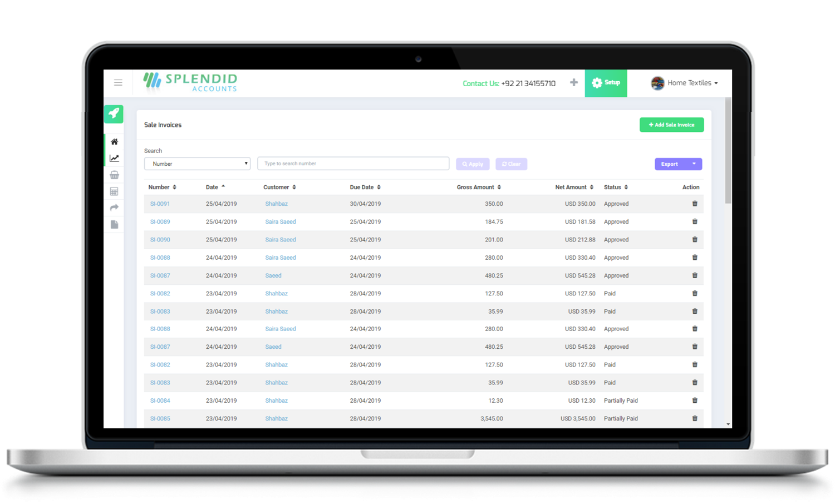Delete invoice SI-0091 with trash icon

click(x=695, y=204)
